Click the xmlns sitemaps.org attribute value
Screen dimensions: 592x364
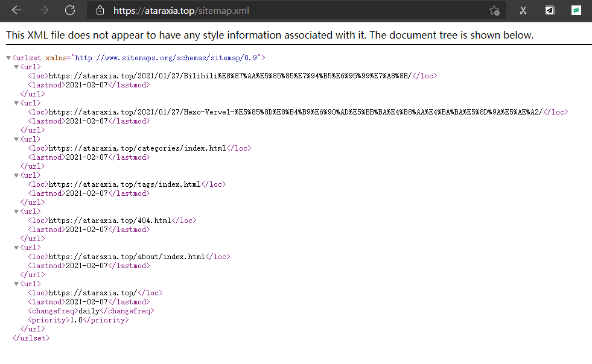click(167, 58)
